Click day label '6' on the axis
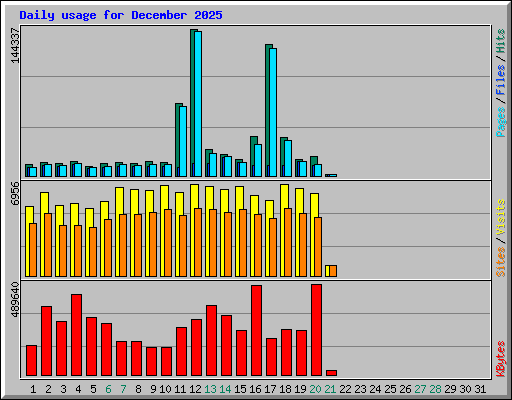 [108, 389]
